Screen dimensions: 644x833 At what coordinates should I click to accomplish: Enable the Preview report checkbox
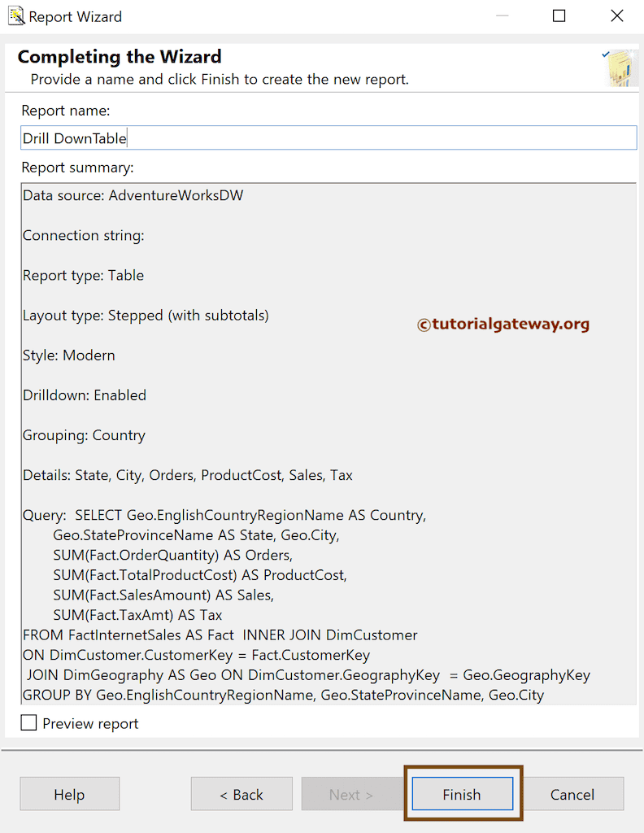29,723
